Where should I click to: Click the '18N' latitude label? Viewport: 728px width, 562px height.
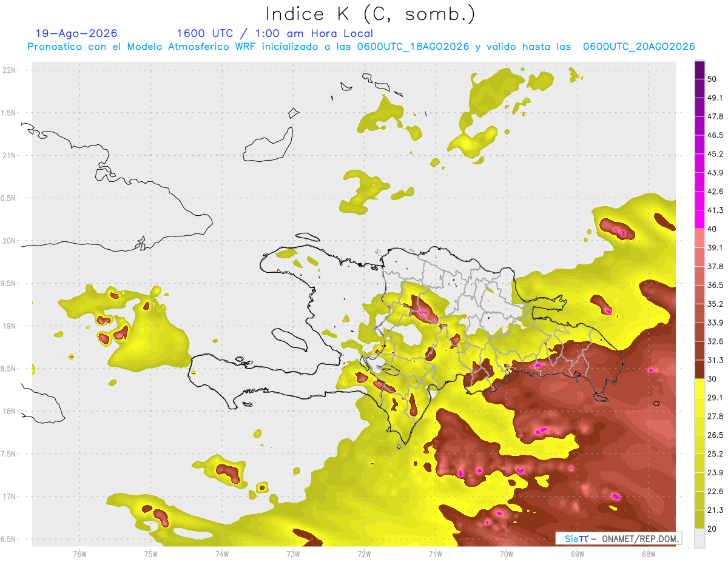10,411
